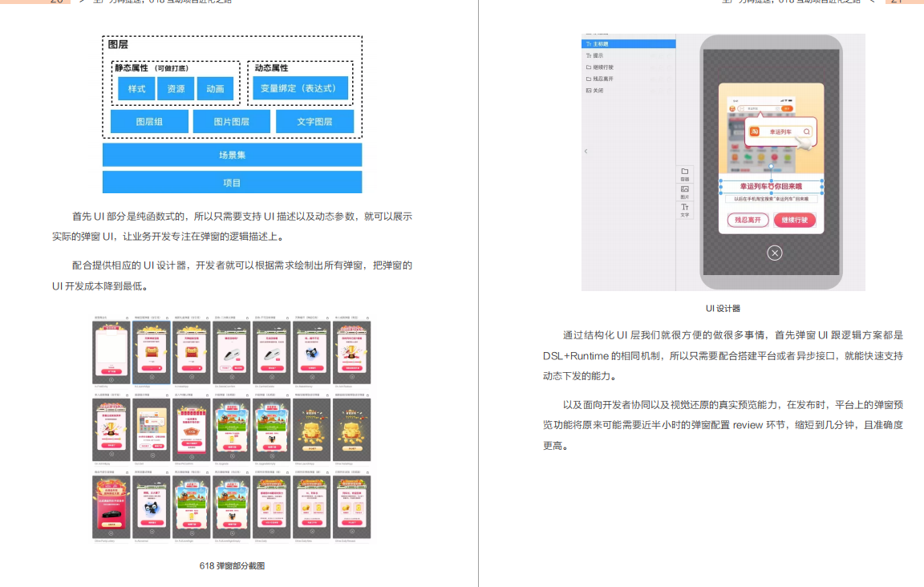Click the 项目 bar in the diagram

click(x=232, y=182)
